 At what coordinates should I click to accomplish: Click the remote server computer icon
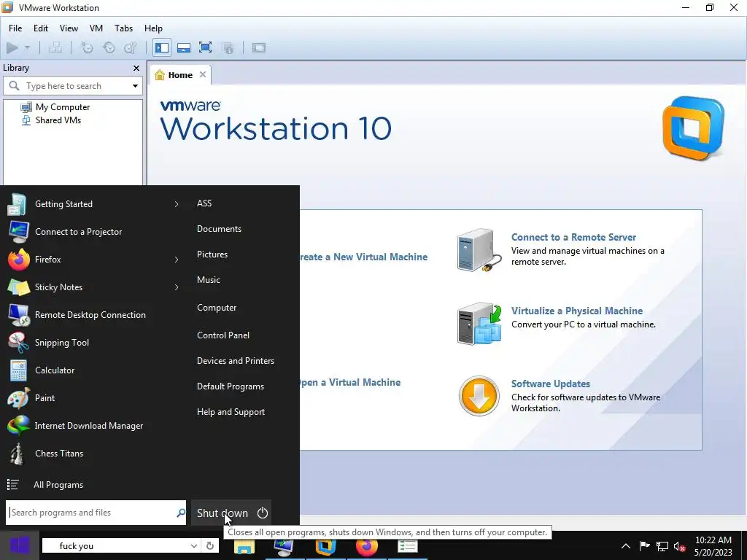pyautogui.click(x=479, y=250)
